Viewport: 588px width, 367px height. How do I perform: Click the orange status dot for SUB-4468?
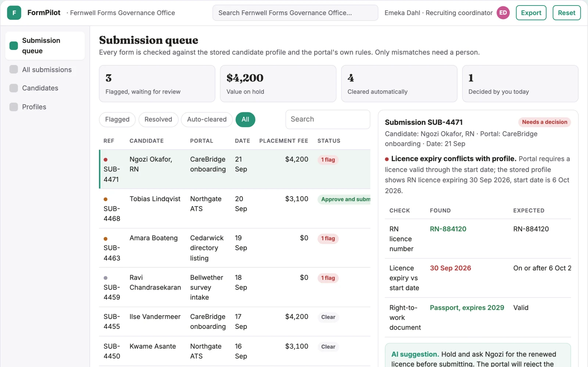pyautogui.click(x=105, y=199)
